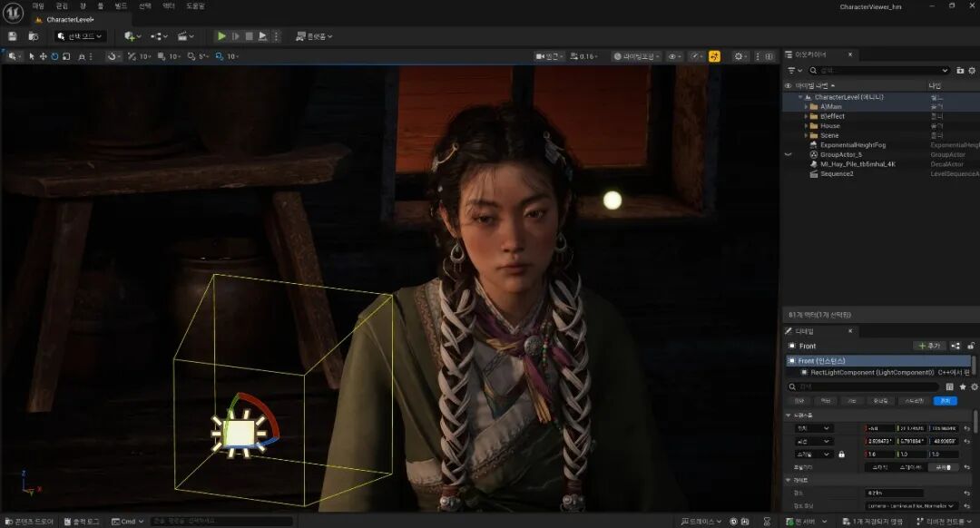Open the content drawer button in status bar

tap(29, 521)
